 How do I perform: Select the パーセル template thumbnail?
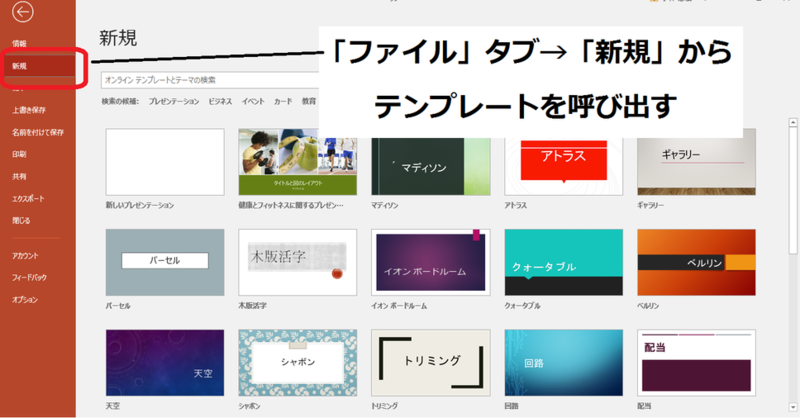pos(165,262)
